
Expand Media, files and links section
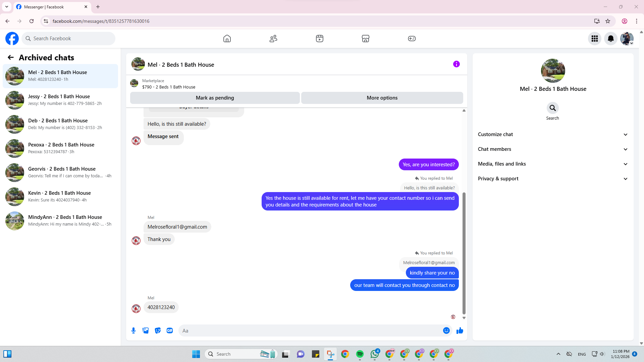(x=552, y=164)
